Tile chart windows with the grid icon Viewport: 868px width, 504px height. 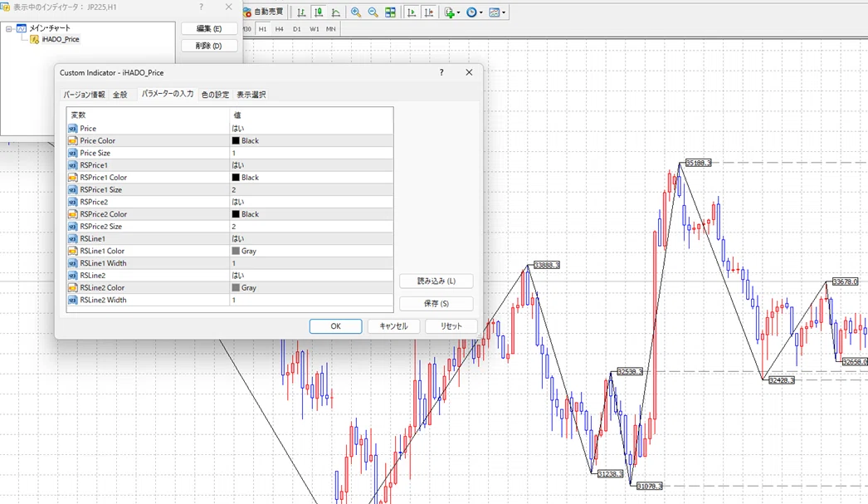tap(390, 12)
